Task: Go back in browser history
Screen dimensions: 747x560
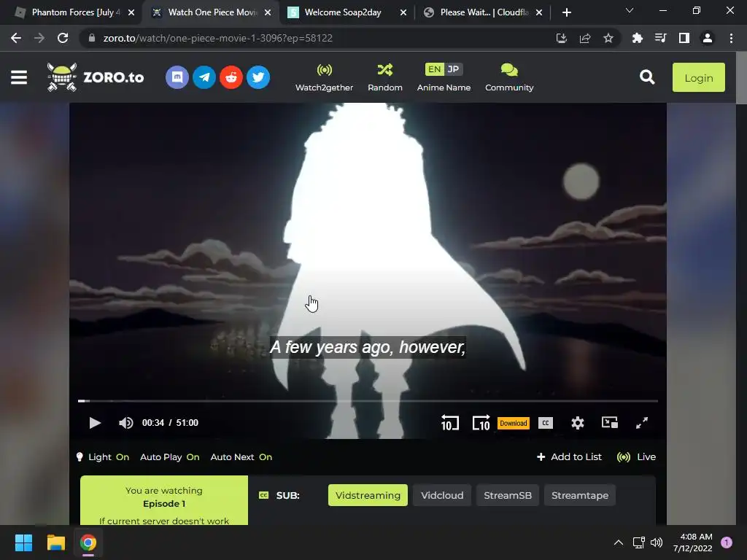Action: pyautogui.click(x=16, y=38)
